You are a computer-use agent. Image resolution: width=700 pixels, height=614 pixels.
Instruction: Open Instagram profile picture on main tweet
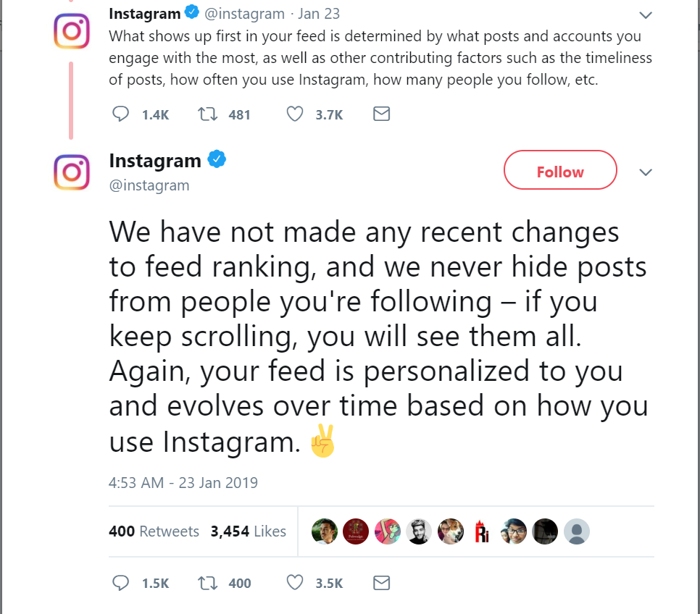point(72,172)
